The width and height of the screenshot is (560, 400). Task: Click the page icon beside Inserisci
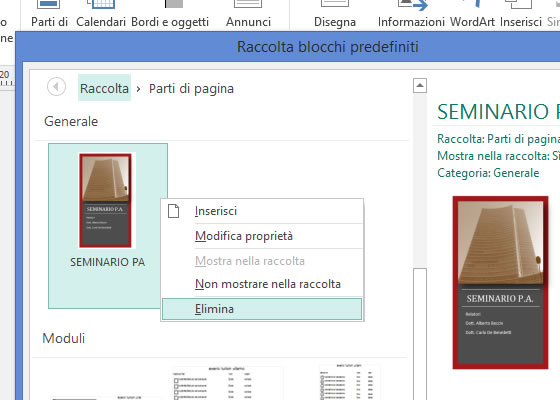pyautogui.click(x=174, y=211)
